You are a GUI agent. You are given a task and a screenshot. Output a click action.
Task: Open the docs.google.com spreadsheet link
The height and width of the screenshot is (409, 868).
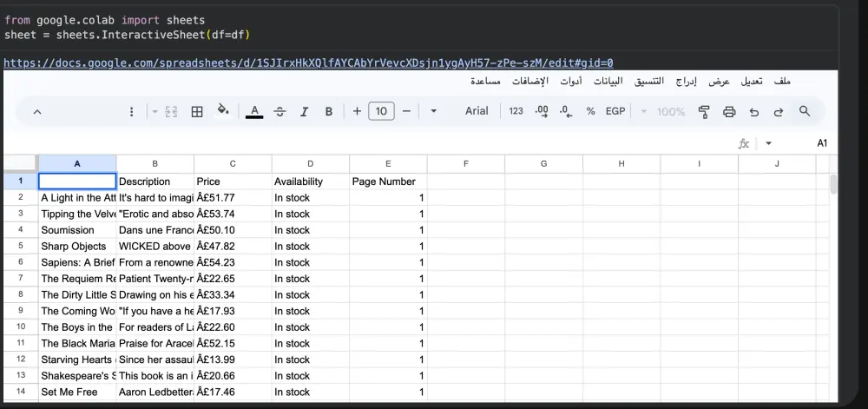coord(308,63)
